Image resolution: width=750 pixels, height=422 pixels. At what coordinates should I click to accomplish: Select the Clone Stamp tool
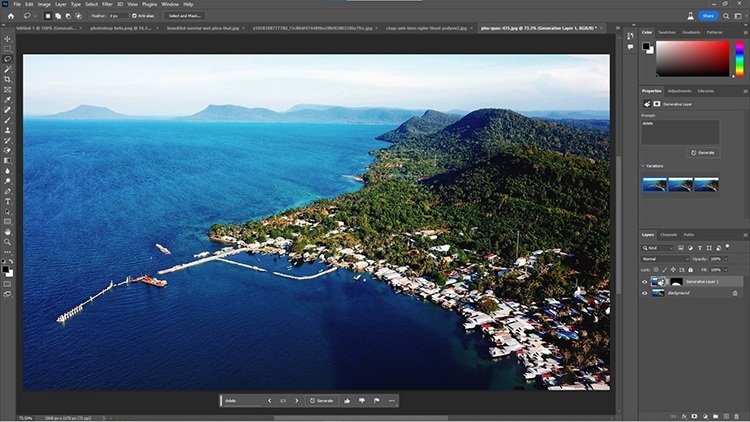tap(7, 130)
